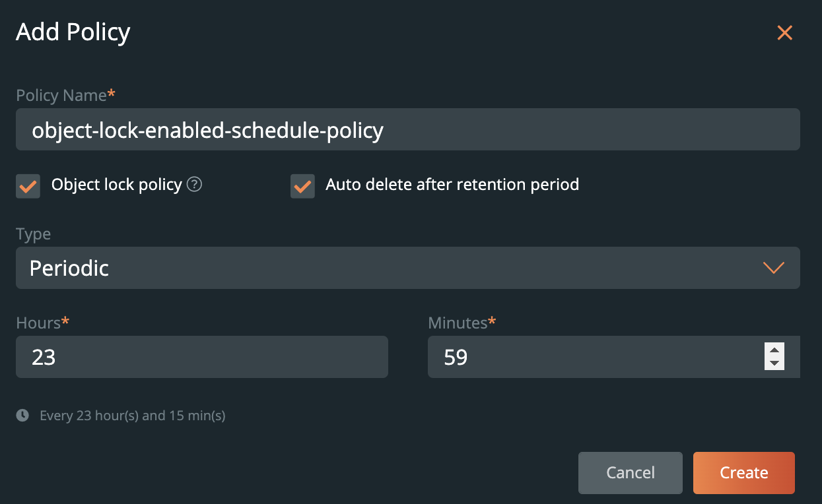Disable Auto delete after retention period checkbox
This screenshot has width=822, height=504.
[x=302, y=186]
